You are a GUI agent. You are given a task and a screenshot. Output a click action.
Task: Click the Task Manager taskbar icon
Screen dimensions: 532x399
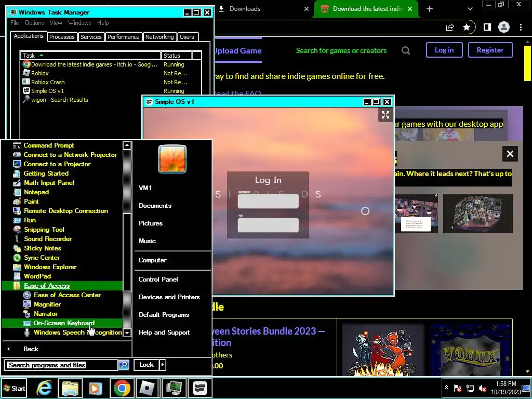click(x=174, y=388)
